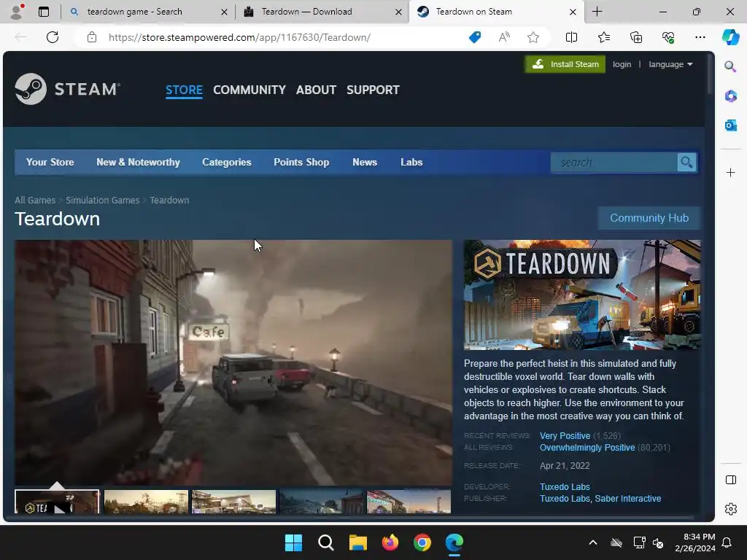Open the SUPPORT page

[x=373, y=90]
